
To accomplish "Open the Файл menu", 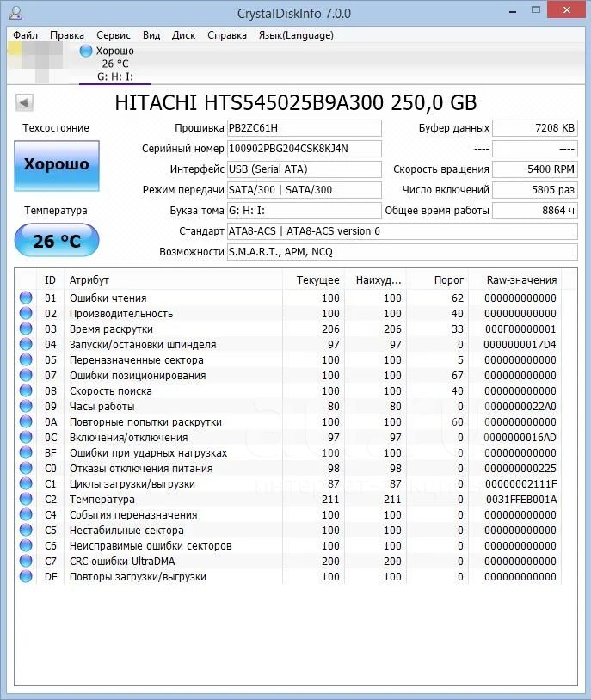I will pyautogui.click(x=25, y=35).
